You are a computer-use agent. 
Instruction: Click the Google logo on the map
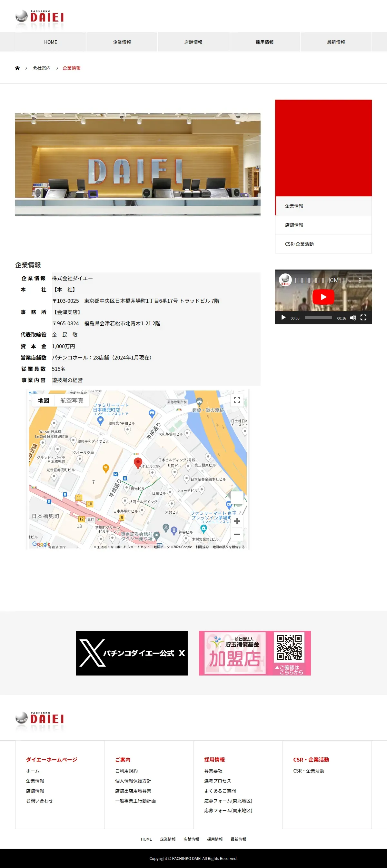41,544
